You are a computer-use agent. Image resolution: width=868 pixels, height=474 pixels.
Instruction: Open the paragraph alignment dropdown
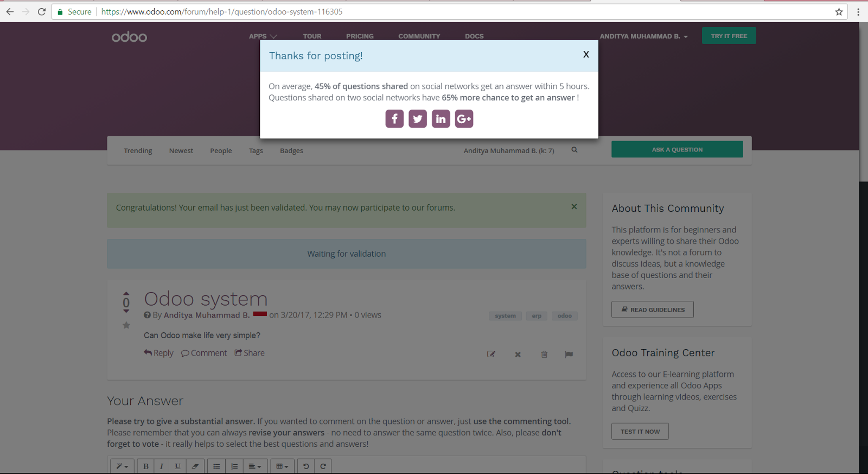point(255,466)
